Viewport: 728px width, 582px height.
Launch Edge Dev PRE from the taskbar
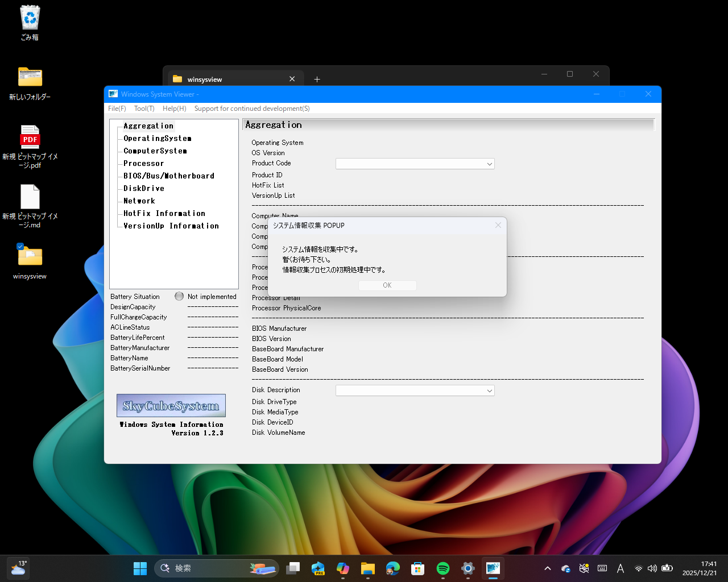tap(318, 568)
